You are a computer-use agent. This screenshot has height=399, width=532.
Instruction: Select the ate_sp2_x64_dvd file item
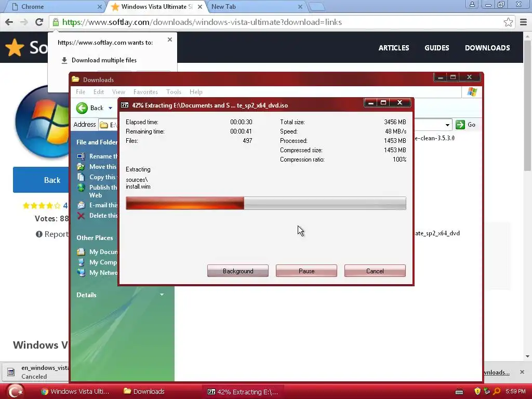coord(437,233)
